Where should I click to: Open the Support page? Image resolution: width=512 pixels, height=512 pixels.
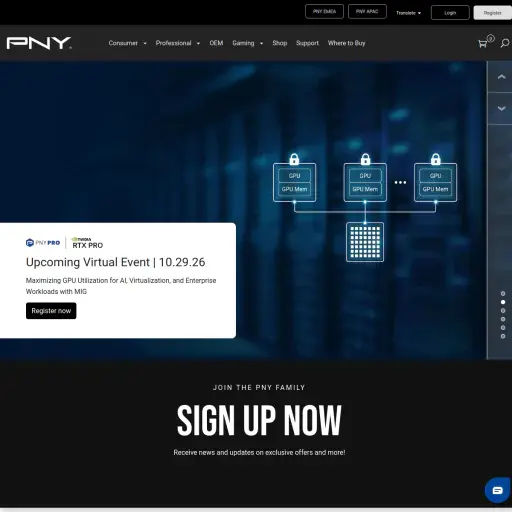tap(307, 43)
